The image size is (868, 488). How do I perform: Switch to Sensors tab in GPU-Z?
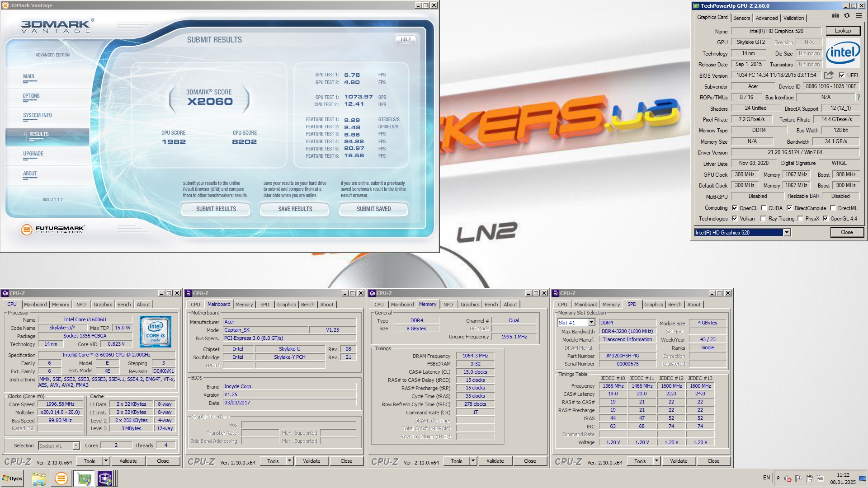(741, 18)
